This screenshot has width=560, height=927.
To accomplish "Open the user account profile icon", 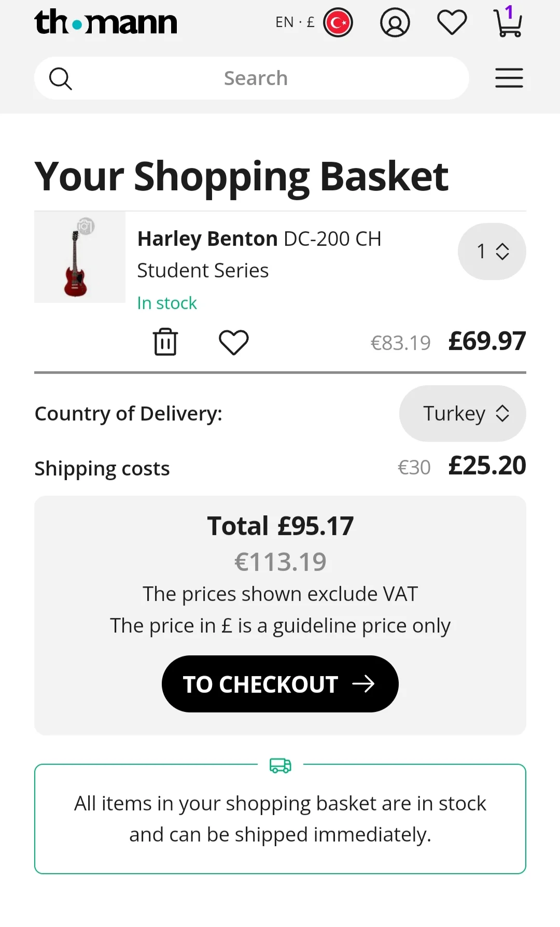I will coord(395,23).
